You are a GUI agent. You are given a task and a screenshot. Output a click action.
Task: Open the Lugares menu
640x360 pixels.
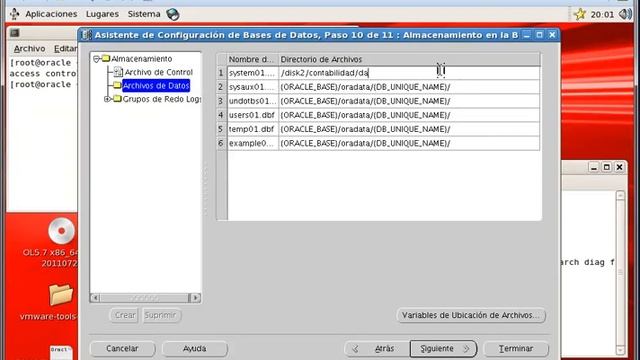(102, 14)
